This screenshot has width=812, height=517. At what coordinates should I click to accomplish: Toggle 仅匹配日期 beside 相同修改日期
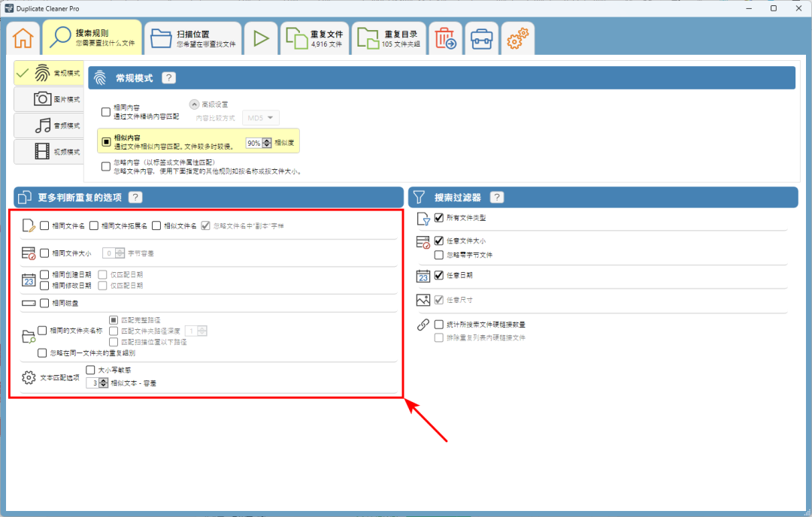(x=102, y=285)
